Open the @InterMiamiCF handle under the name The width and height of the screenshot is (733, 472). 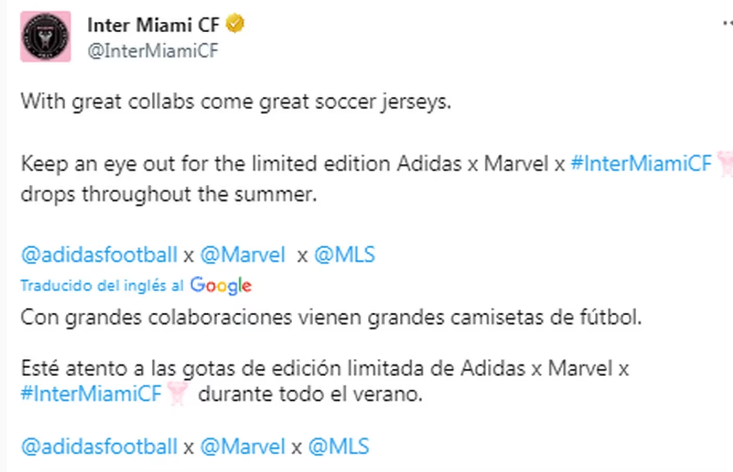click(153, 50)
